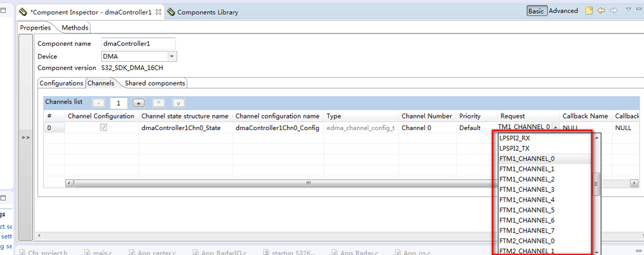The width and height of the screenshot is (644, 255).
Task: Click the dropdown list scroll-up arrow
Action: pyautogui.click(x=597, y=138)
